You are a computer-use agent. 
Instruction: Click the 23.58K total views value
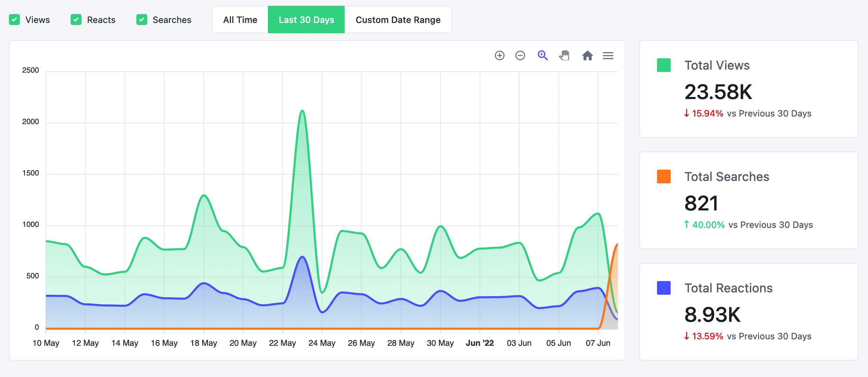click(718, 92)
